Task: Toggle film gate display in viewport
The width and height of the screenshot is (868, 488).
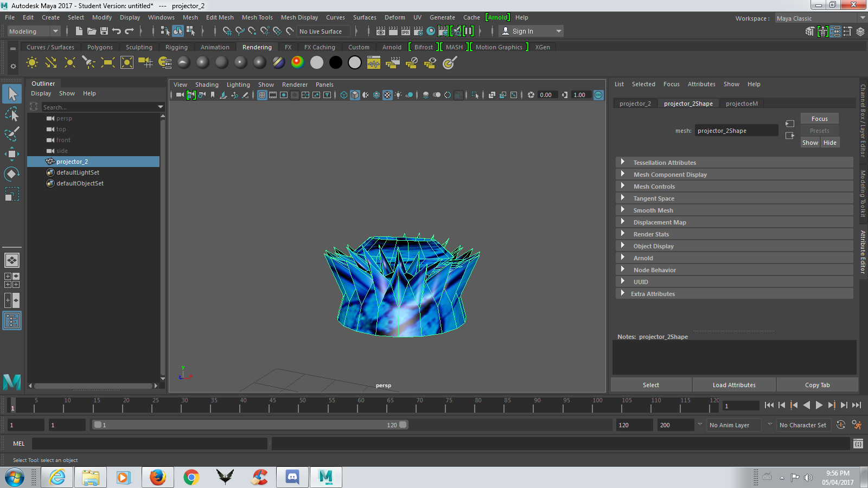Action: pyautogui.click(x=273, y=95)
